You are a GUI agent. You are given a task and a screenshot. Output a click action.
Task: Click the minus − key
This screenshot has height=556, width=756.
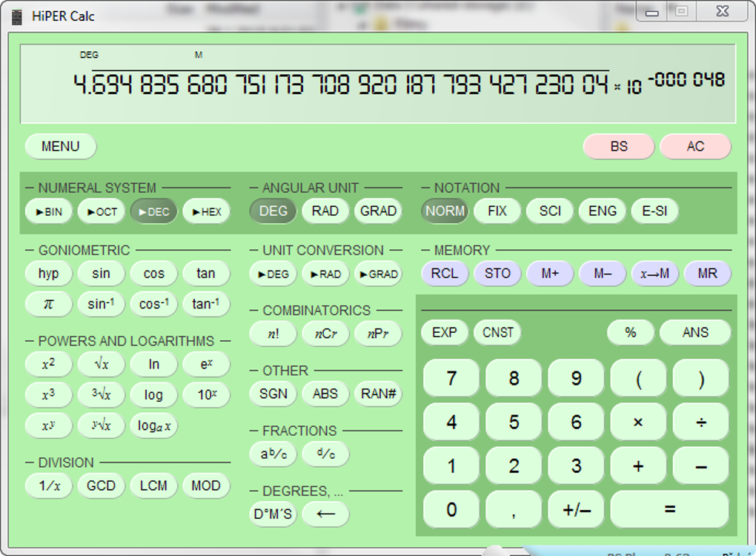click(700, 466)
